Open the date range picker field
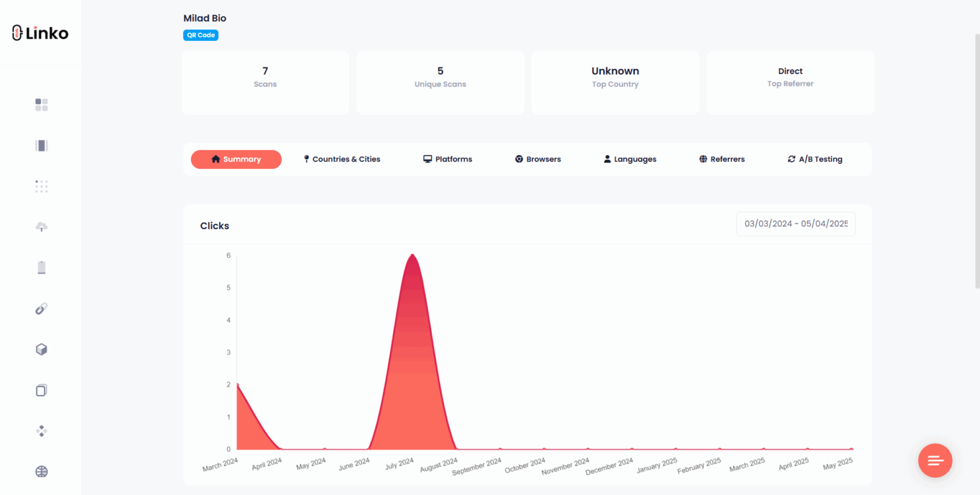980x495 pixels. (x=796, y=224)
